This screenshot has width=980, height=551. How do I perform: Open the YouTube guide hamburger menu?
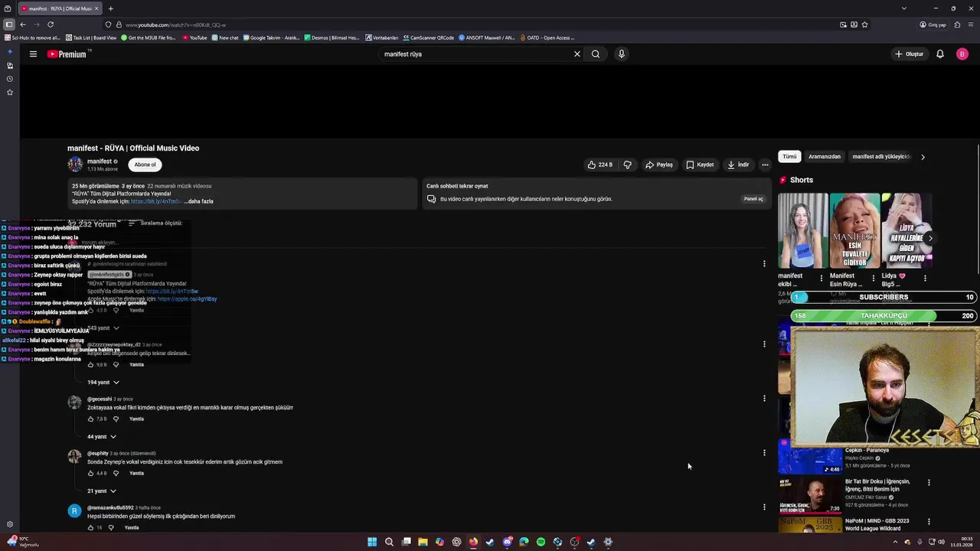click(x=33, y=54)
